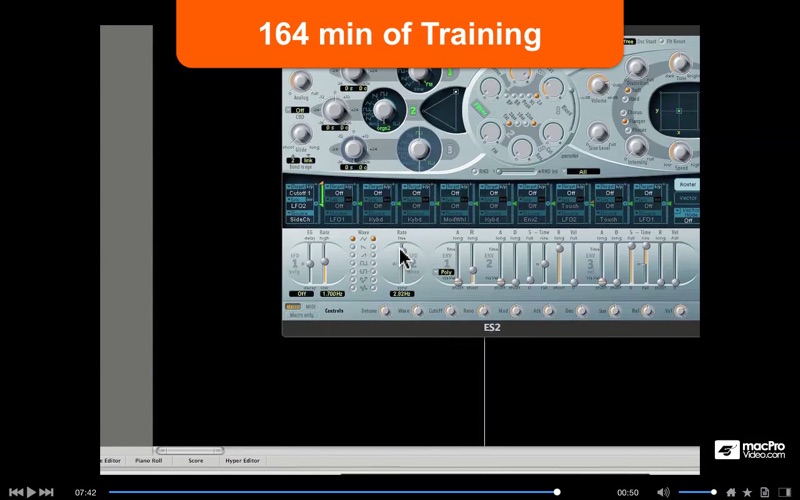
Task: Select the Macro controls button
Action: coord(293,307)
